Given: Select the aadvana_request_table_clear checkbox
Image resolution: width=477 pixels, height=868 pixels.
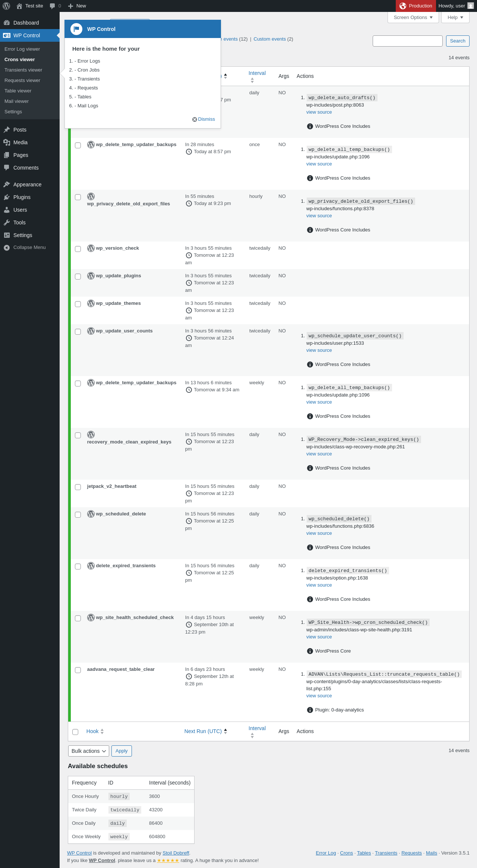Looking at the screenshot, I should pos(78,670).
